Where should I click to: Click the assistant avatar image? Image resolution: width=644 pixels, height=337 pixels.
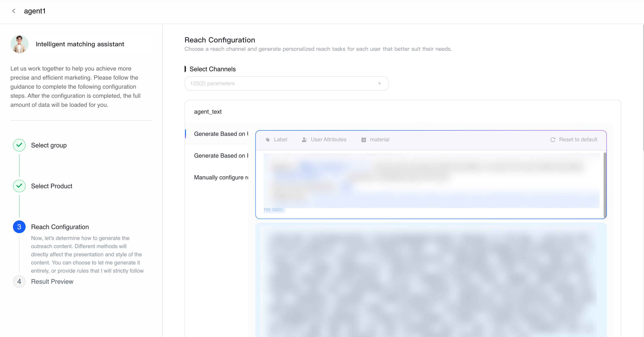click(20, 44)
